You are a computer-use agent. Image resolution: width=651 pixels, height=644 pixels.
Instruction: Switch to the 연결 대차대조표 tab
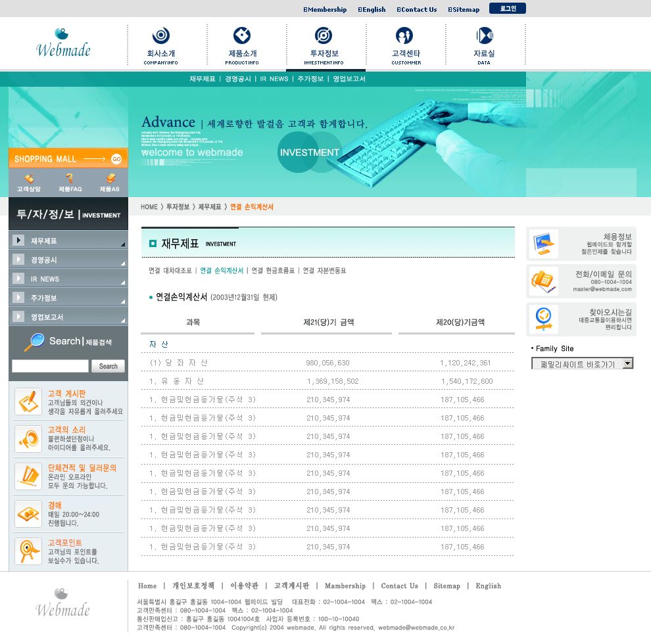point(170,271)
